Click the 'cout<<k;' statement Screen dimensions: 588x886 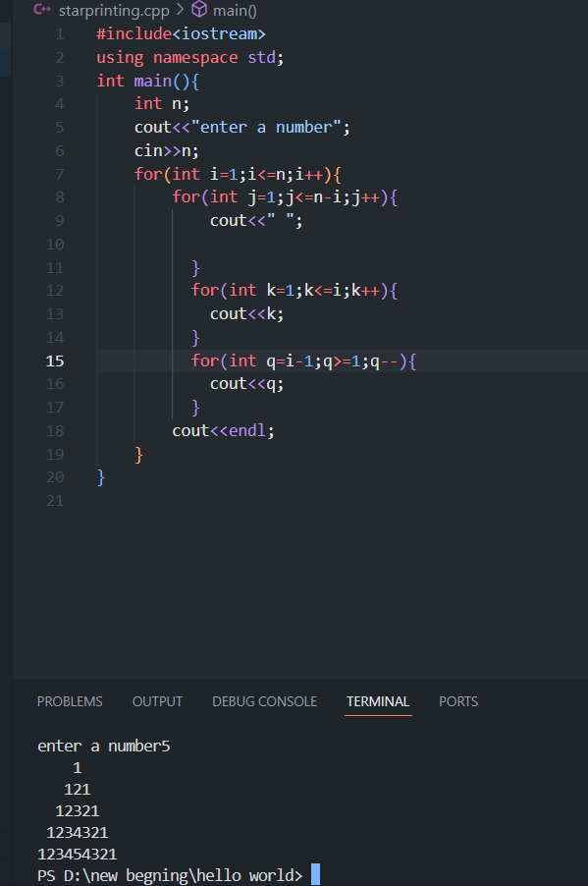[x=246, y=313]
